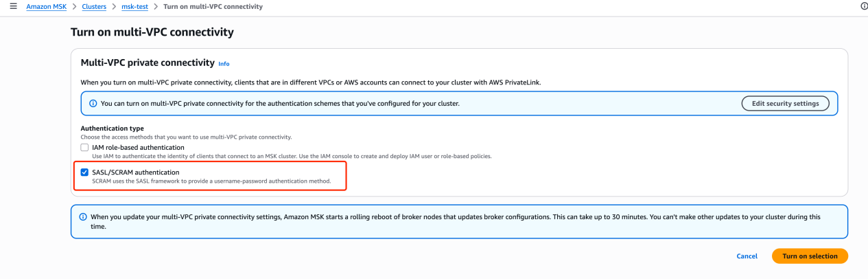This screenshot has width=868, height=279.
Task: Open Info link beside Multi-VPC private connectivity
Action: 224,63
